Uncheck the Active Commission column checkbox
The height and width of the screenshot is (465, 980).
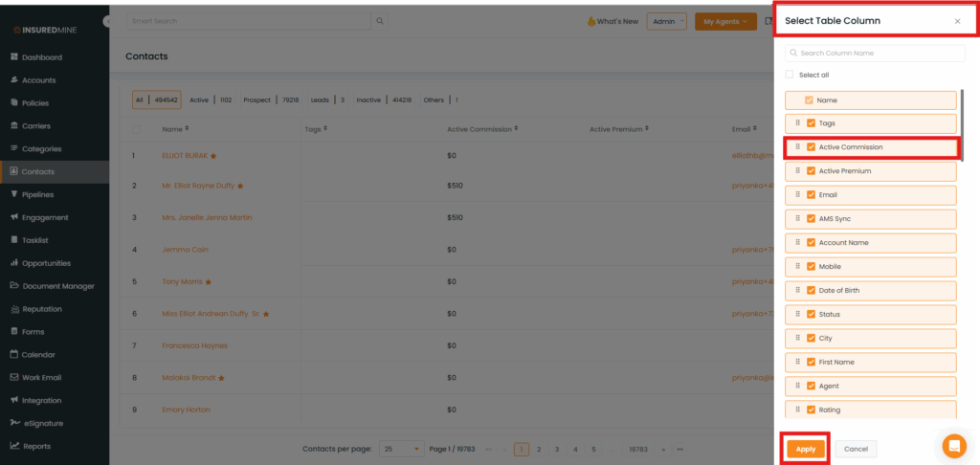pos(812,147)
